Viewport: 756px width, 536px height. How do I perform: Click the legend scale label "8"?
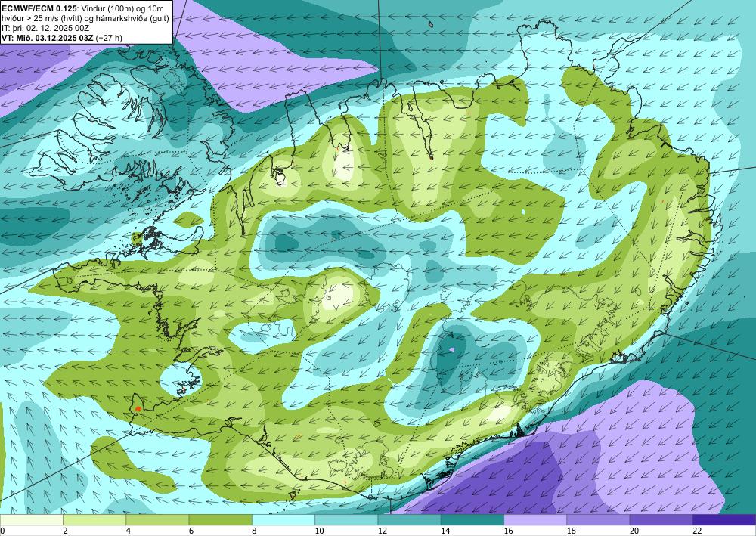click(x=254, y=531)
